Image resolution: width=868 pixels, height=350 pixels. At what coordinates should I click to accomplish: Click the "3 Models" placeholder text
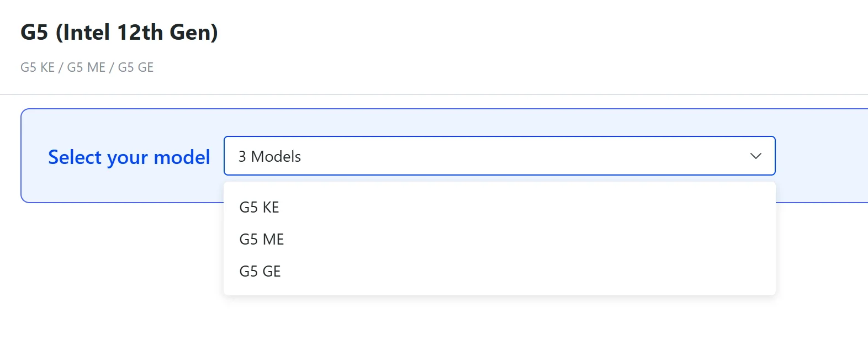(x=269, y=157)
